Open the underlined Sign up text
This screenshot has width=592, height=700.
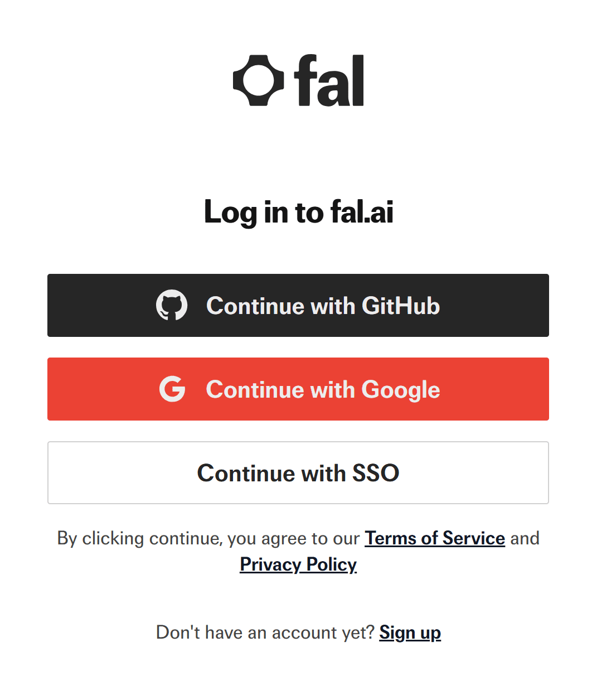410,633
